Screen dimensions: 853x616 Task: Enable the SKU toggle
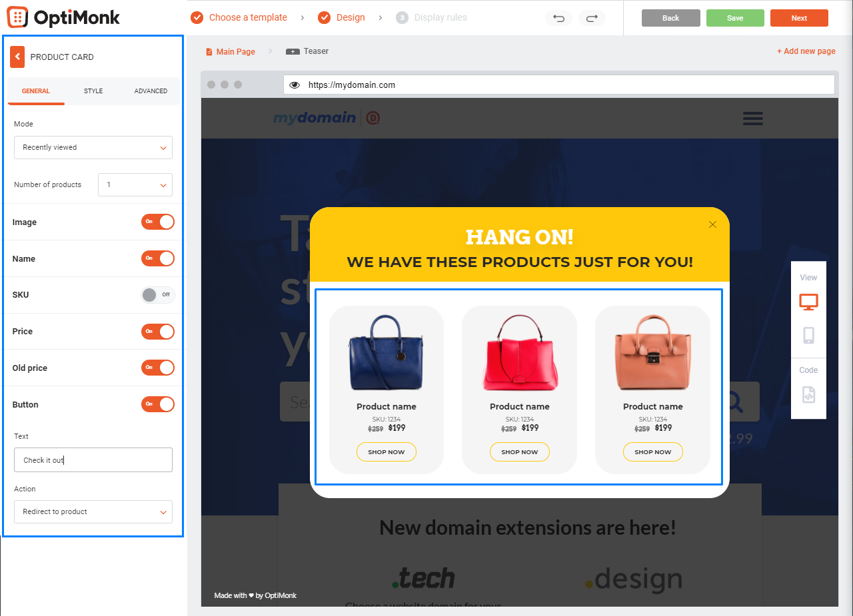(x=158, y=294)
